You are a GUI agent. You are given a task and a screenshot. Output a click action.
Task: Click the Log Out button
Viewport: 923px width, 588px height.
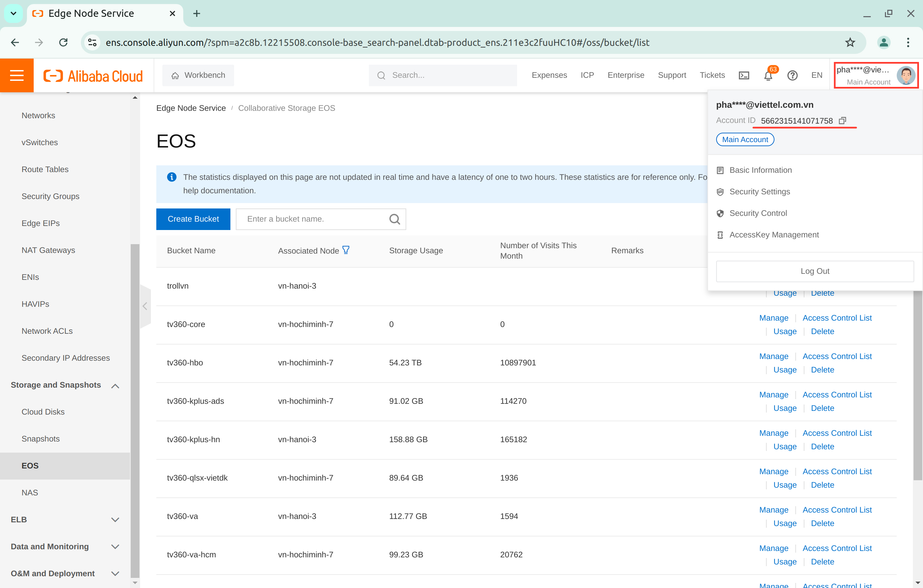[x=815, y=271]
